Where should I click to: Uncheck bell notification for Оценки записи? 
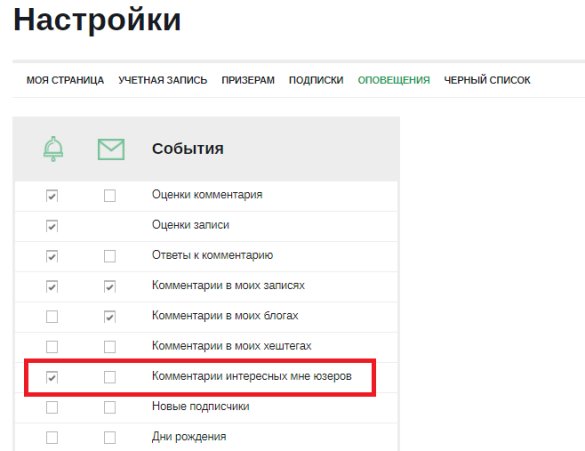(x=52, y=226)
